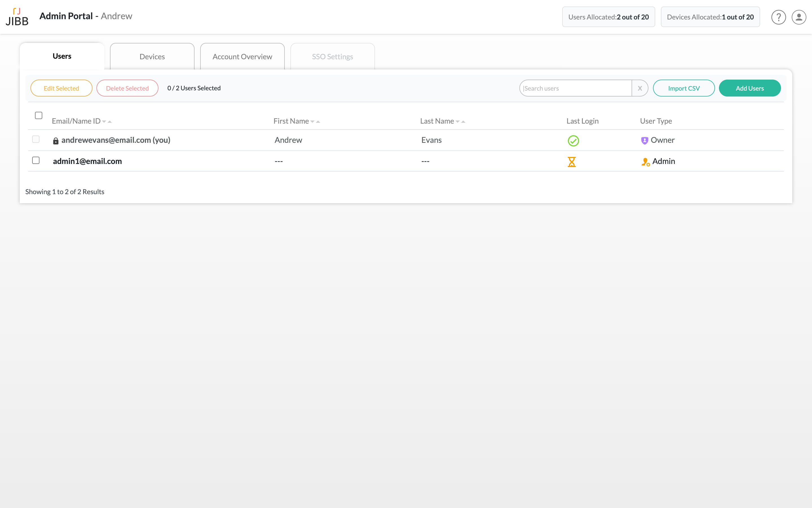Switch to the Users tab
Viewport: 812px width, 508px height.
62,56
